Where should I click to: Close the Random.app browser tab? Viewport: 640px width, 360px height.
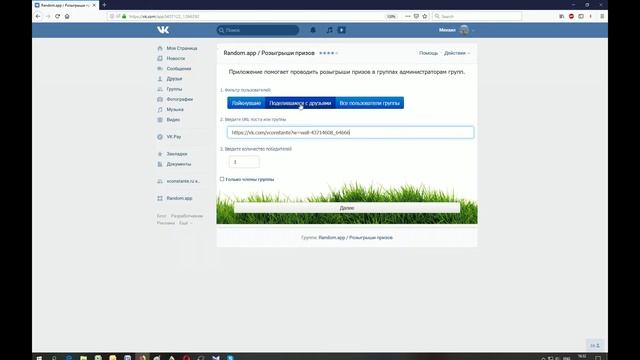click(x=94, y=5)
